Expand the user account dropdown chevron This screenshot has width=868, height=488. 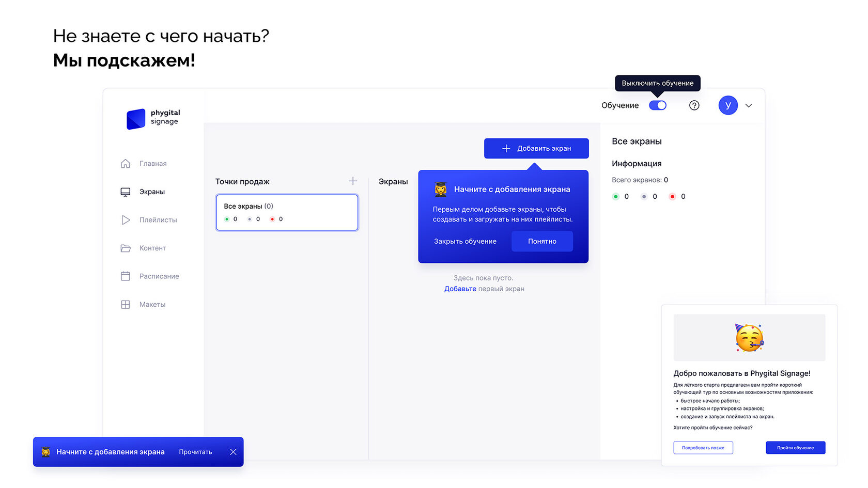pyautogui.click(x=749, y=105)
